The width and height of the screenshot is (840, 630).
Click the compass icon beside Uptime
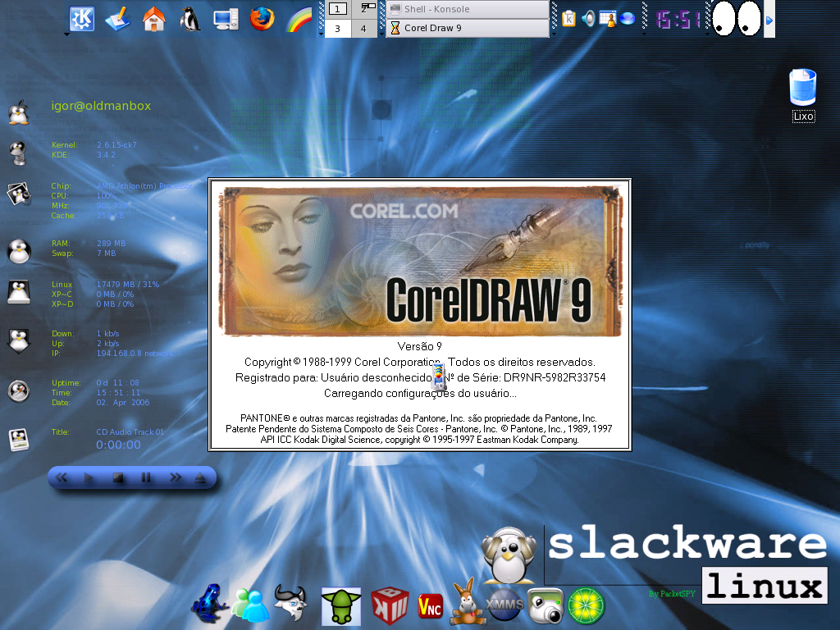click(x=19, y=390)
